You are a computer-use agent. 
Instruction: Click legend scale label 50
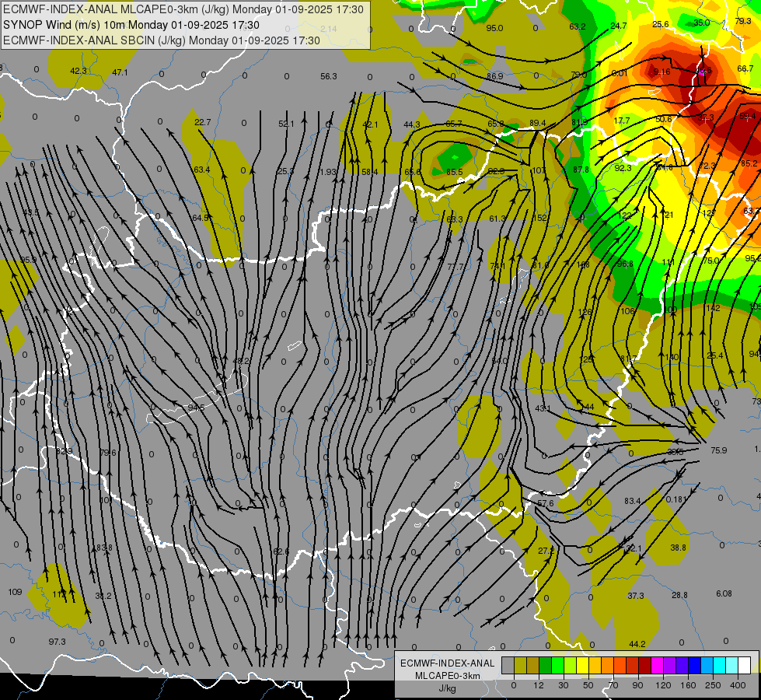(x=588, y=685)
